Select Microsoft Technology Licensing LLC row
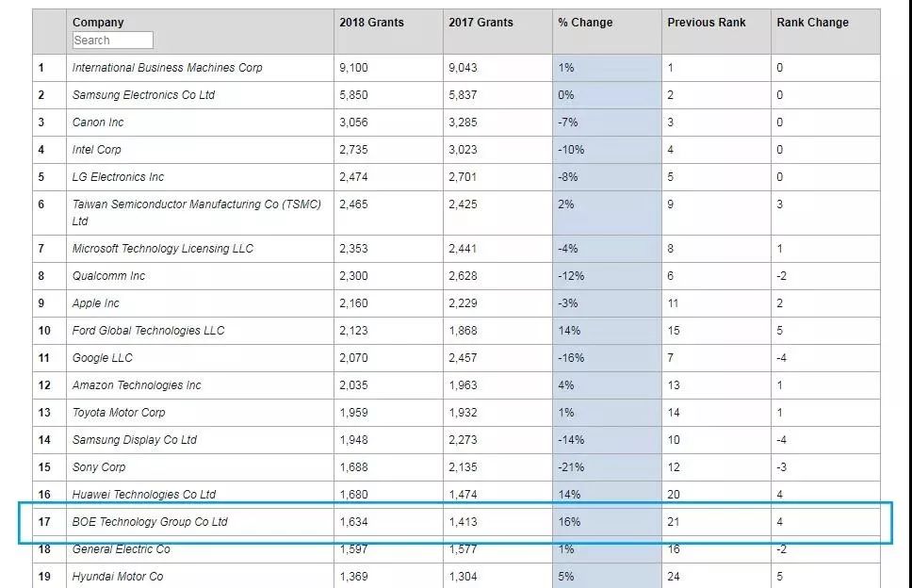This screenshot has width=912, height=588. [162, 249]
